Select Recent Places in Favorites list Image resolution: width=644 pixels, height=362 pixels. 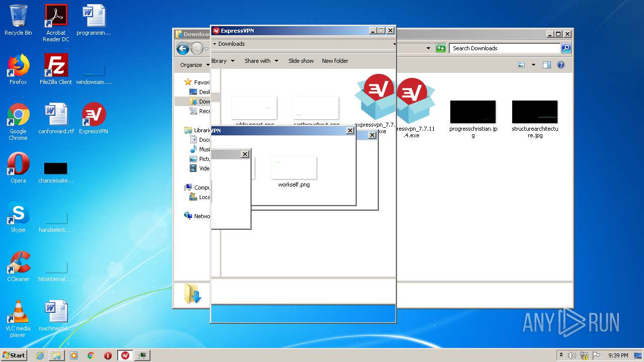point(200,111)
